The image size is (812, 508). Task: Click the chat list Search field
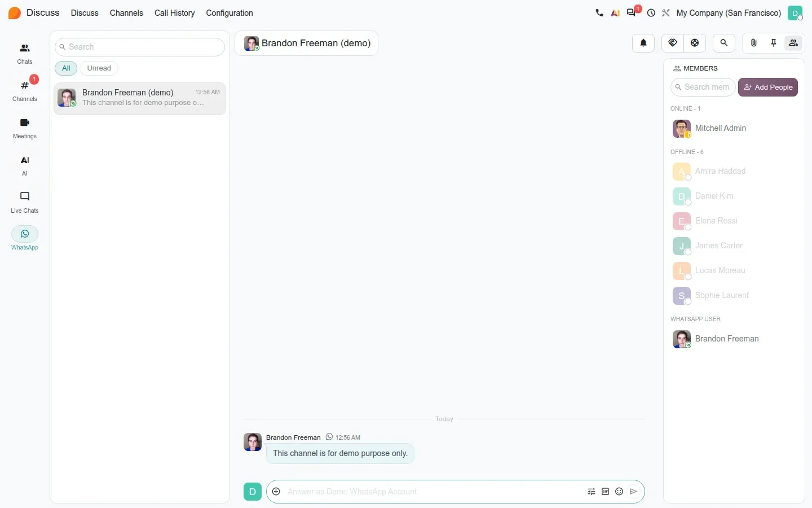(x=140, y=47)
